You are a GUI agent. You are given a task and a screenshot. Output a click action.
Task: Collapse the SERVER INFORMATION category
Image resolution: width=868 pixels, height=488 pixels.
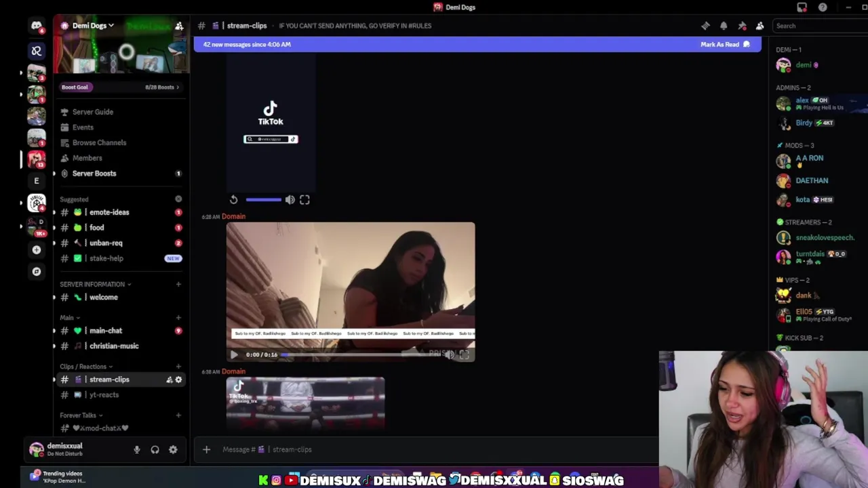click(95, 284)
